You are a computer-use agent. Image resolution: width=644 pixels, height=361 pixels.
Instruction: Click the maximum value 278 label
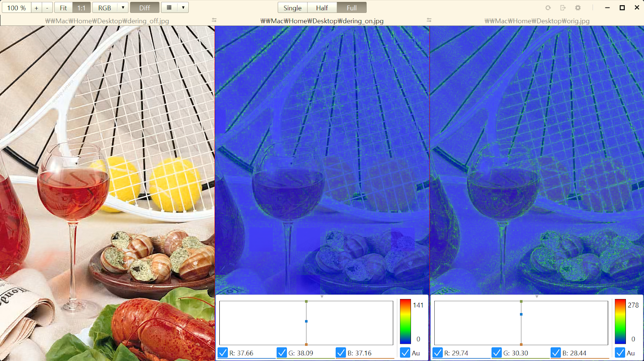pos(633,305)
